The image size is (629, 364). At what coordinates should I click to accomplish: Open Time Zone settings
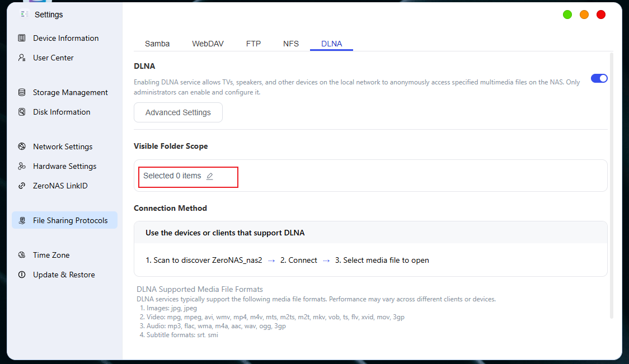(x=64, y=255)
